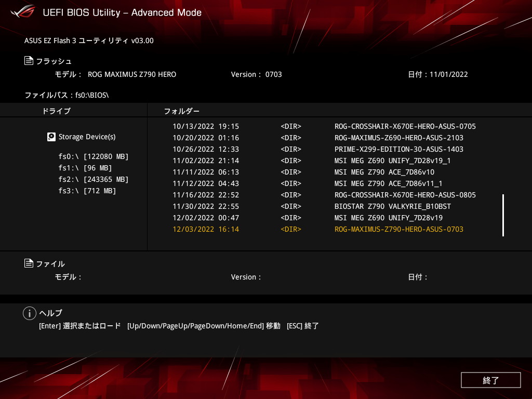Screen dimensions: 532x399
Task: Open folder MSI MEG Z690 UNIFY_7D28v19_1
Action: click(392, 161)
